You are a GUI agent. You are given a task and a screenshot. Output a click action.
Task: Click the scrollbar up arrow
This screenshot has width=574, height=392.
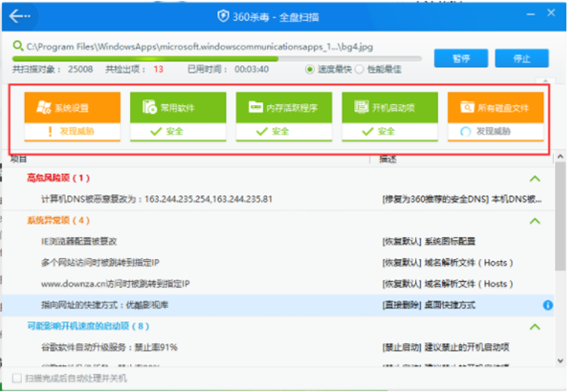pos(560,157)
